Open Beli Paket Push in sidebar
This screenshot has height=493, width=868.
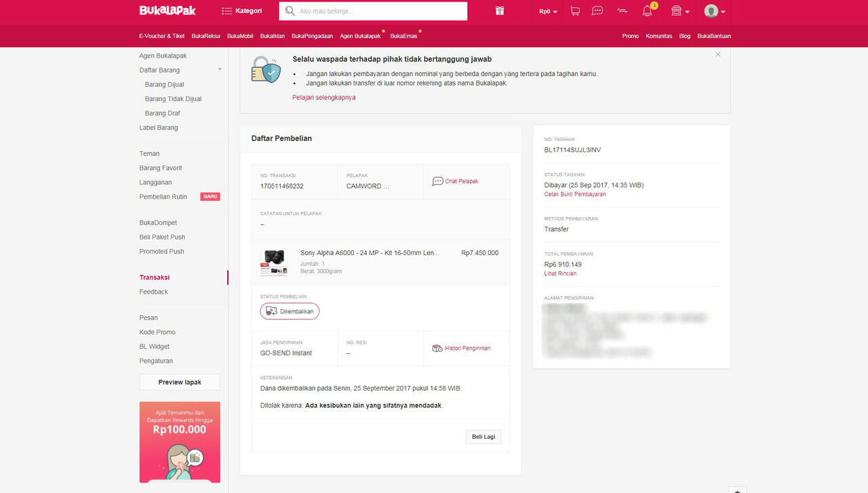coord(162,237)
